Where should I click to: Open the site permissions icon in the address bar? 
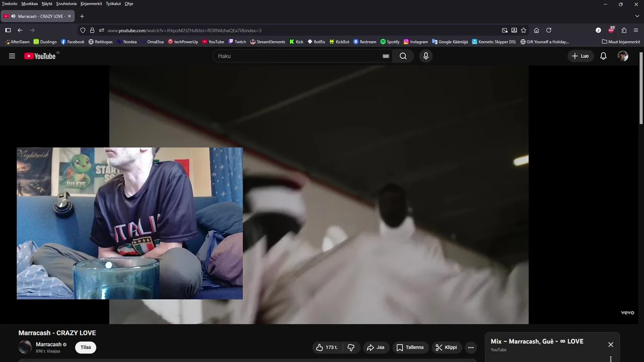point(101,30)
